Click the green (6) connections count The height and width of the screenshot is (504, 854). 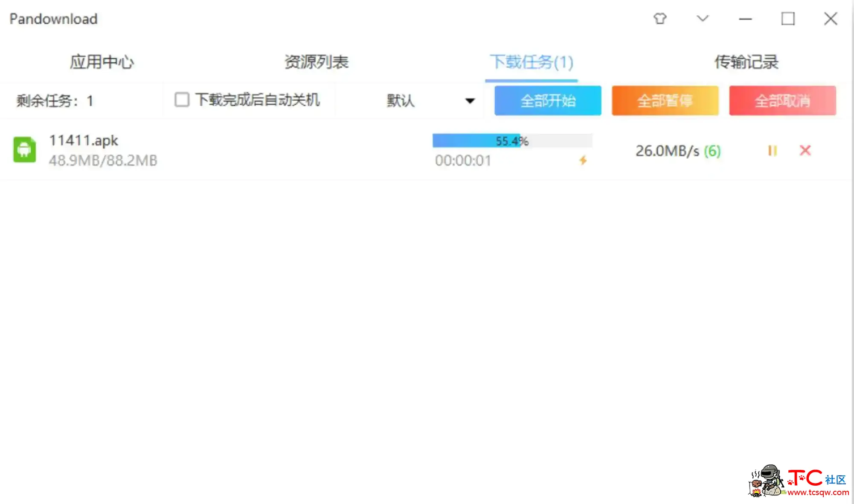point(712,151)
